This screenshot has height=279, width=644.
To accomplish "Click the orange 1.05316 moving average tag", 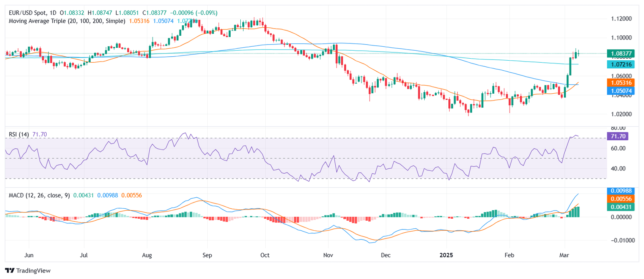I will [x=621, y=83].
